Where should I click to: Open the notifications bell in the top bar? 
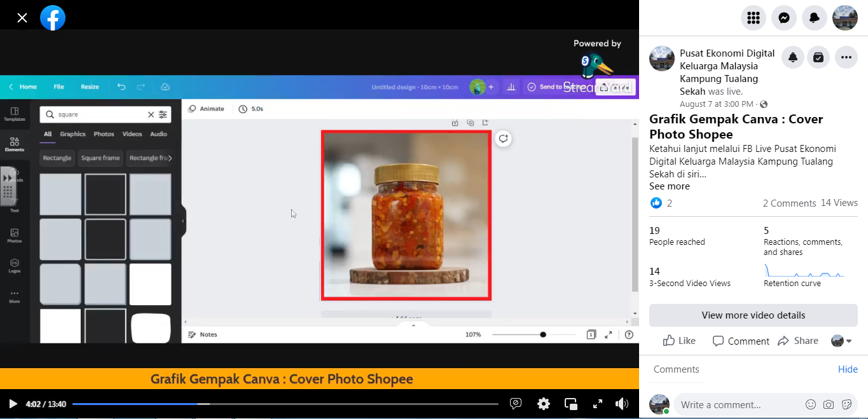coord(815,18)
